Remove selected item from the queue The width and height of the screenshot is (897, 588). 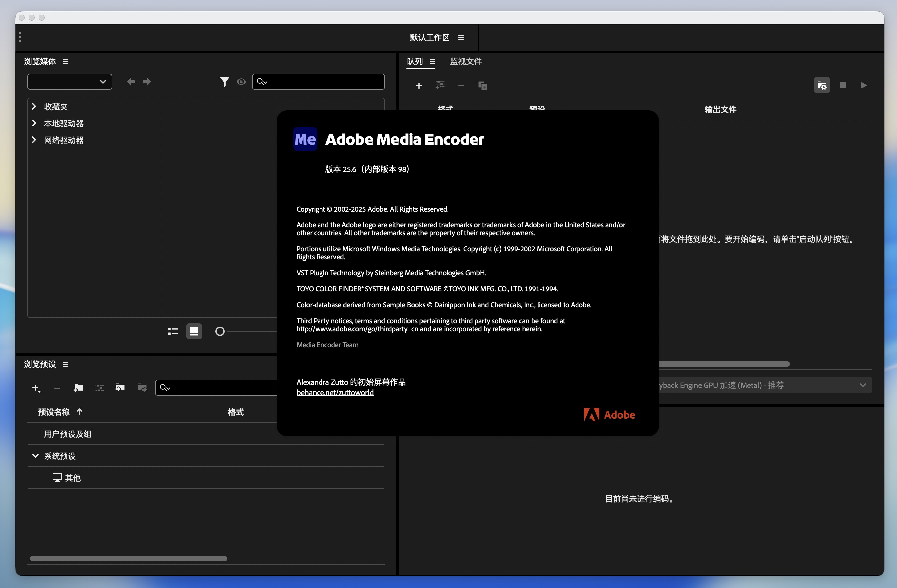(461, 85)
